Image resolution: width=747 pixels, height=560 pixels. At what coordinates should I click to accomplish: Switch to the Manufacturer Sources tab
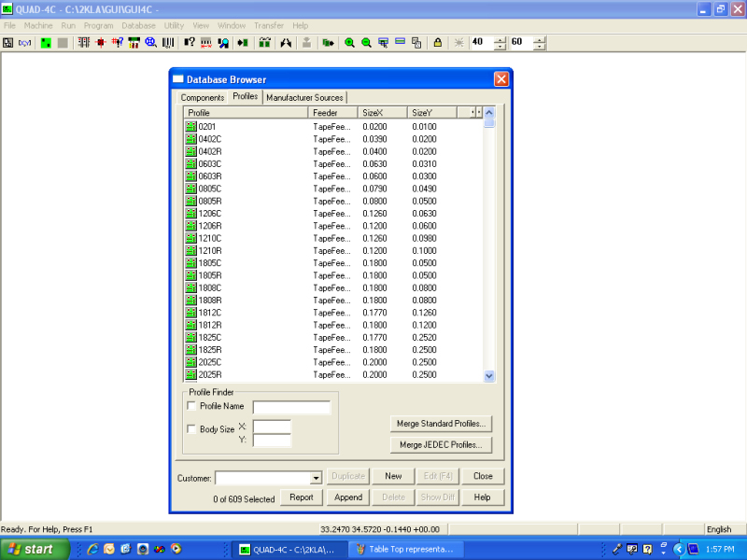pos(304,98)
